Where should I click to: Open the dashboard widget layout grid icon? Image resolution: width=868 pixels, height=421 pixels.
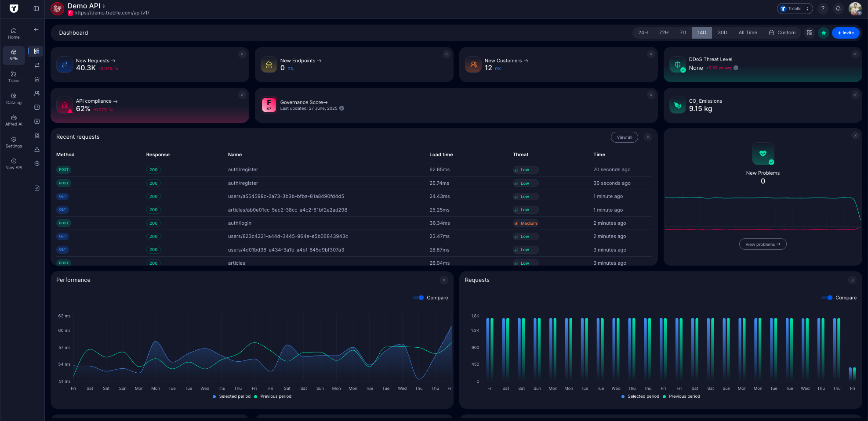[810, 33]
